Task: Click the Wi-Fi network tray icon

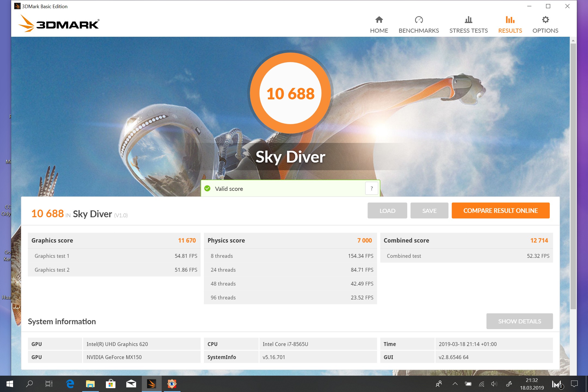Action: [482, 384]
